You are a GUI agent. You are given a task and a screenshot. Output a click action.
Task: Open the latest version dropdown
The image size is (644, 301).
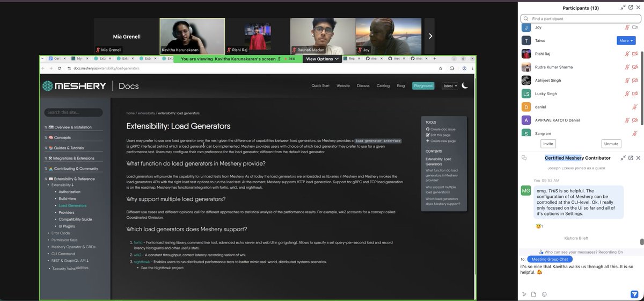coord(450,85)
